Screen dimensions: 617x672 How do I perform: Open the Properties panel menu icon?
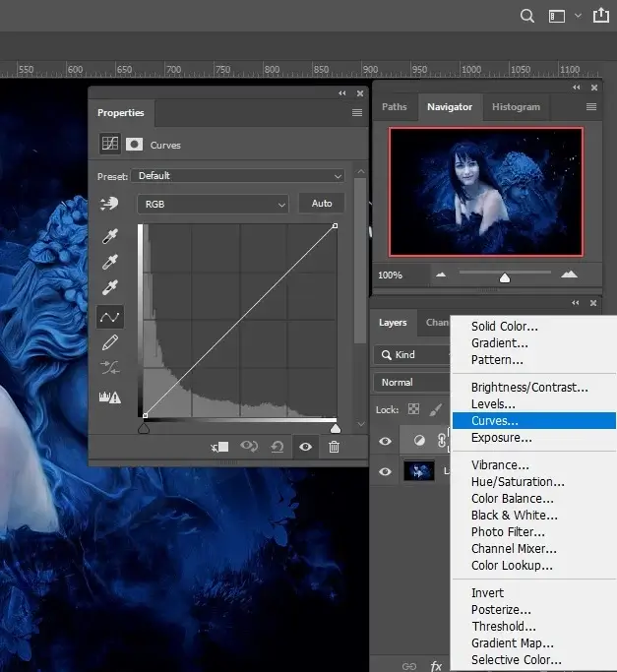pos(357,113)
